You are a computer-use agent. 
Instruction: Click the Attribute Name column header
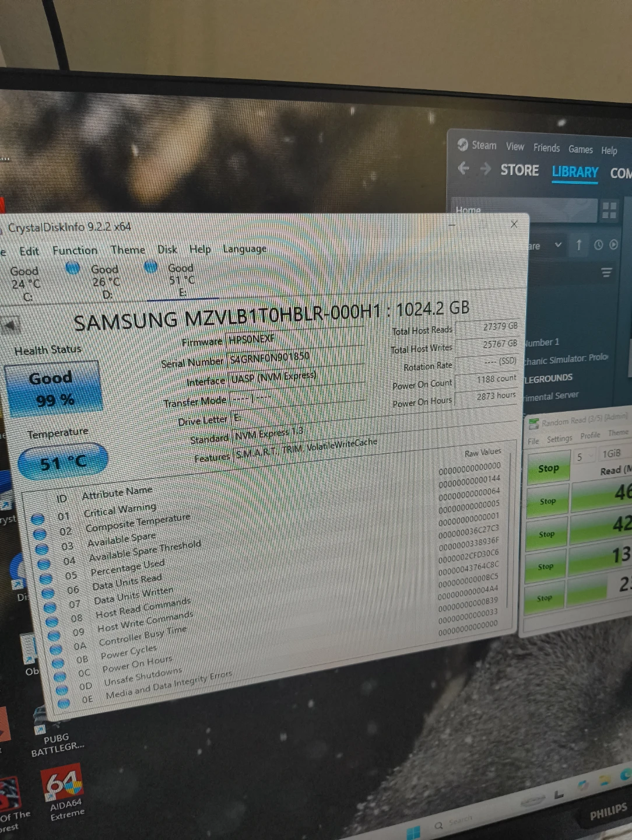117,493
